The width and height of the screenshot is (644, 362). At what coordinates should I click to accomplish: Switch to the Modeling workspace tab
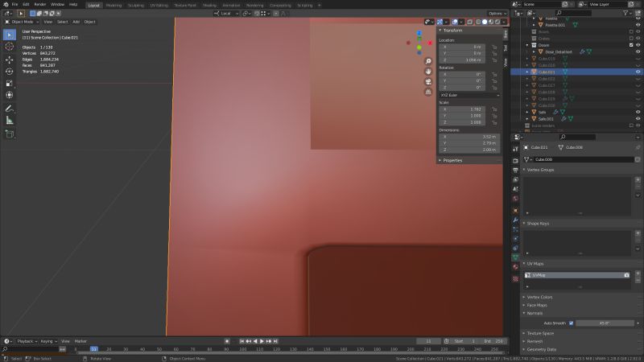click(x=114, y=6)
